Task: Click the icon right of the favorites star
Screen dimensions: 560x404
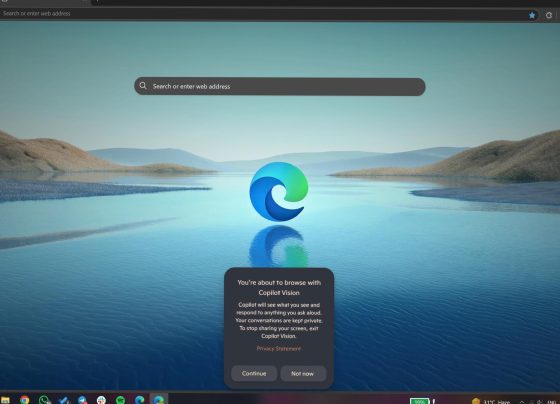Action: tap(549, 15)
